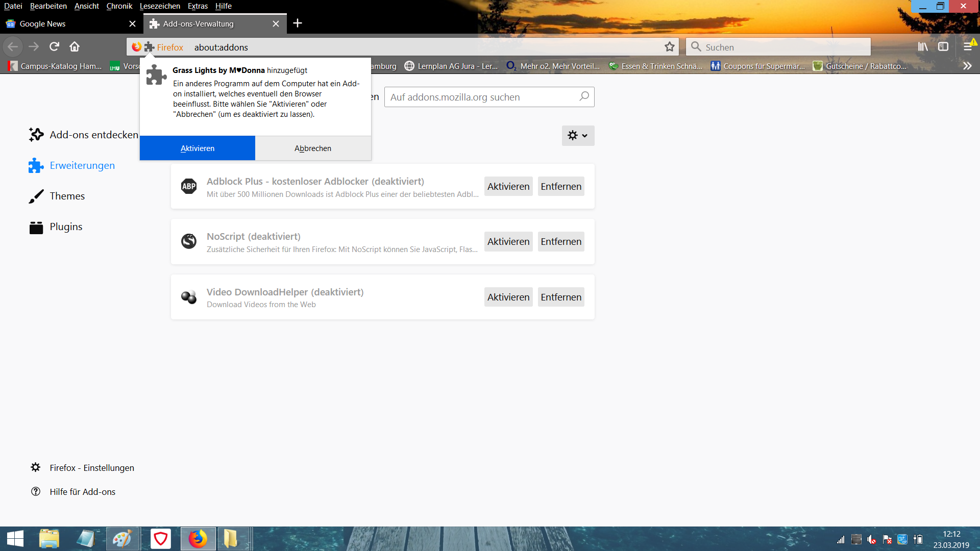Open Firefox from the Windows taskbar
The height and width of the screenshot is (551, 980).
pyautogui.click(x=198, y=539)
